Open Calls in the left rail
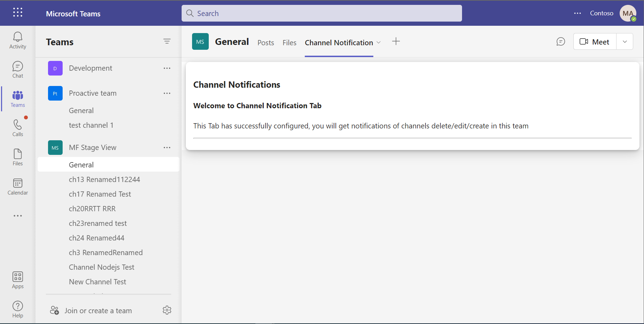Viewport: 644px width, 324px height. coord(18,128)
